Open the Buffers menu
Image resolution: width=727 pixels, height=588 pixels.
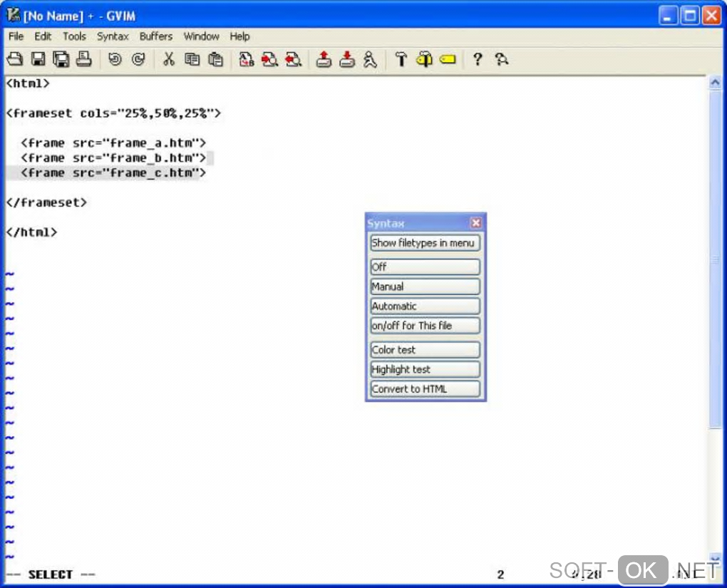pos(156,36)
